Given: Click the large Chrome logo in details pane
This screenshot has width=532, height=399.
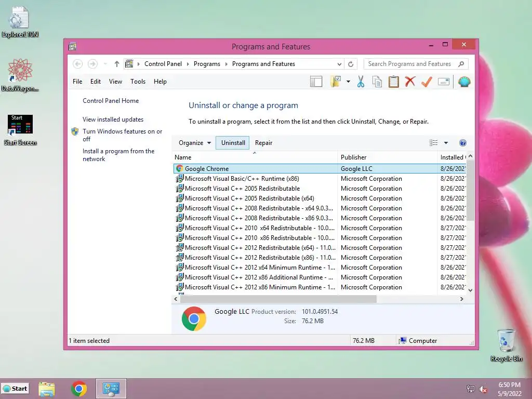Looking at the screenshot, I should coord(194,318).
